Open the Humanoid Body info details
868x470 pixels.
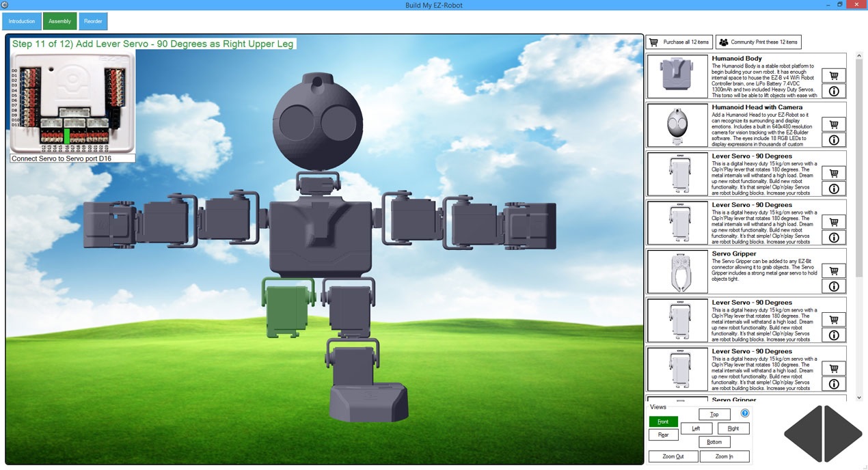(x=833, y=91)
